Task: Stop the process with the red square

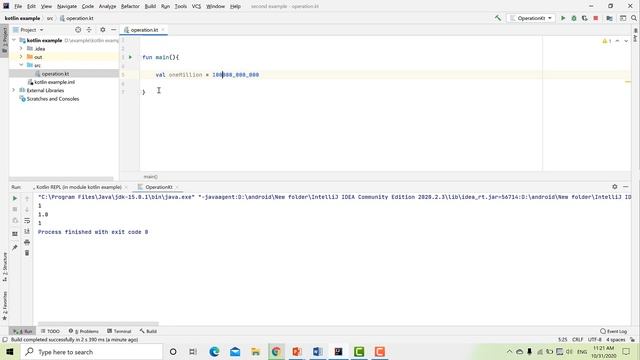Action: click(x=596, y=18)
